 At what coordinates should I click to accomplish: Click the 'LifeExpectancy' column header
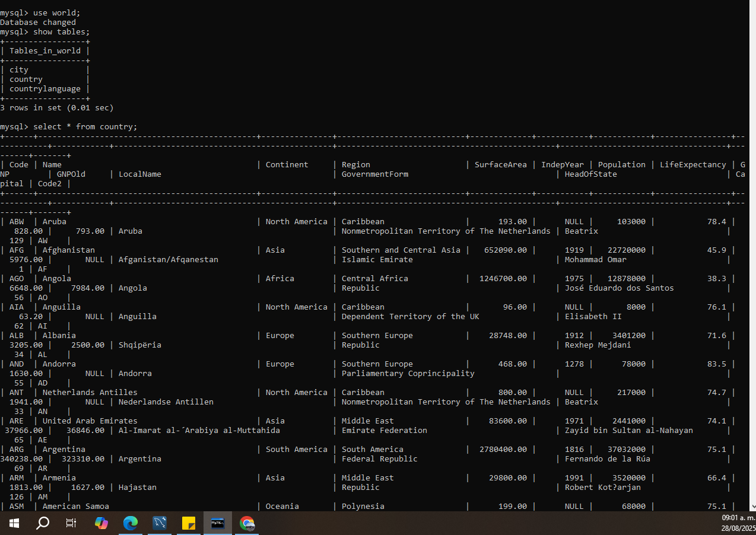pyautogui.click(x=693, y=165)
